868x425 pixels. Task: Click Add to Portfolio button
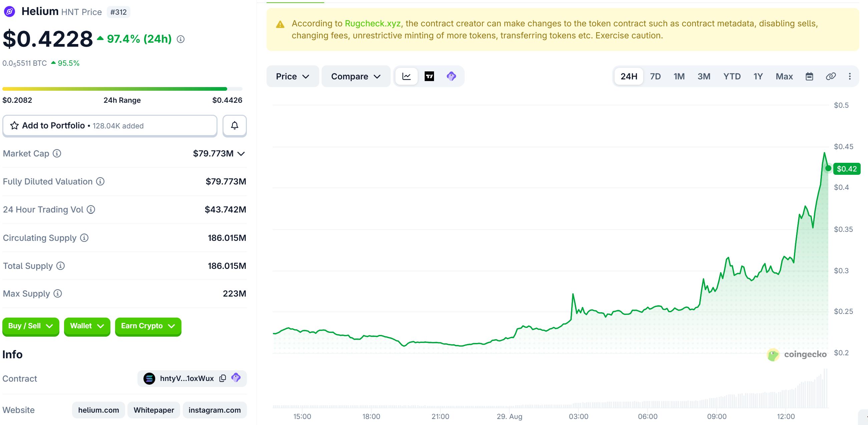(x=109, y=126)
